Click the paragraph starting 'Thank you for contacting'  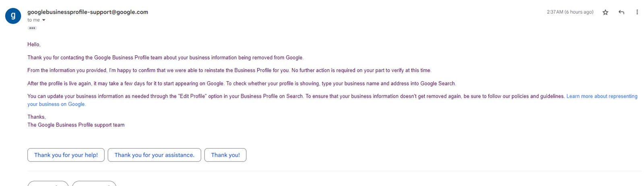coord(165,58)
